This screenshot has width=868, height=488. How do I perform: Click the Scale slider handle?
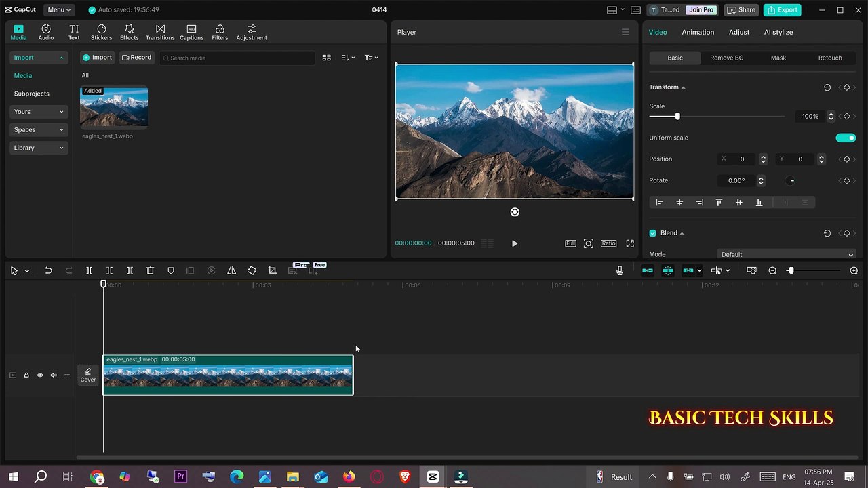[x=677, y=117]
